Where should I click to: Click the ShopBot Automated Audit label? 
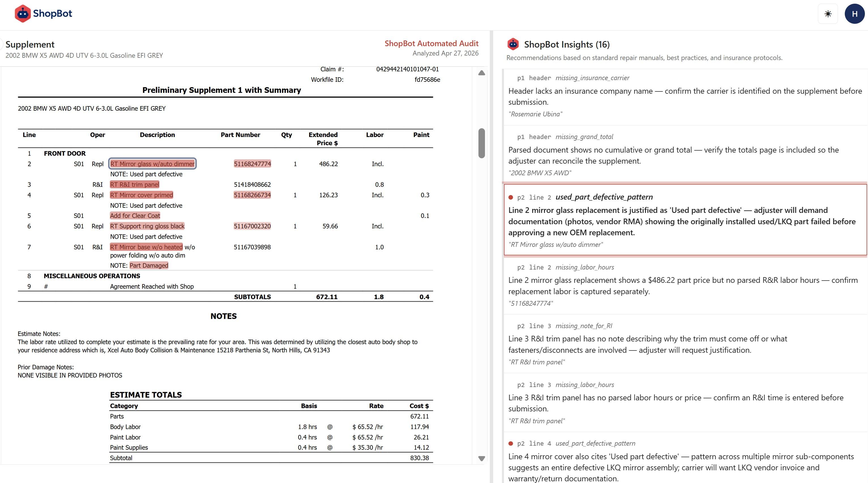point(431,44)
